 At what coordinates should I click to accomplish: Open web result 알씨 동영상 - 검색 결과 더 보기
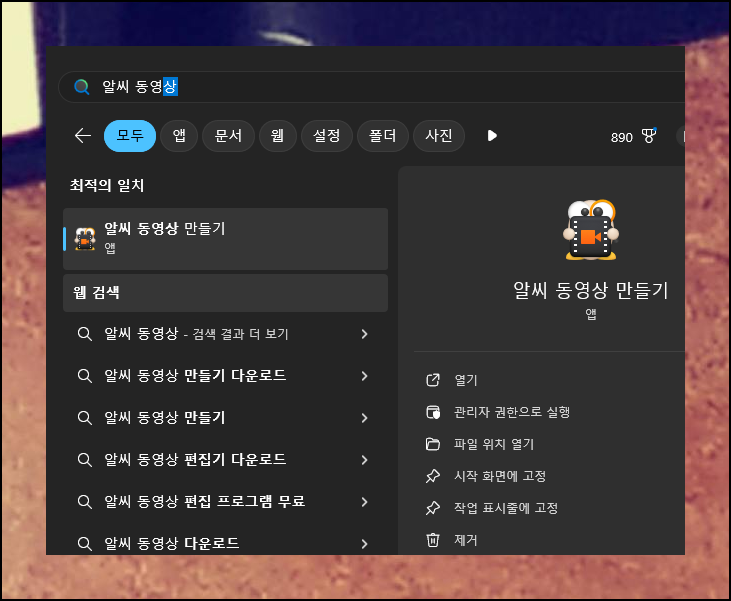(x=225, y=334)
